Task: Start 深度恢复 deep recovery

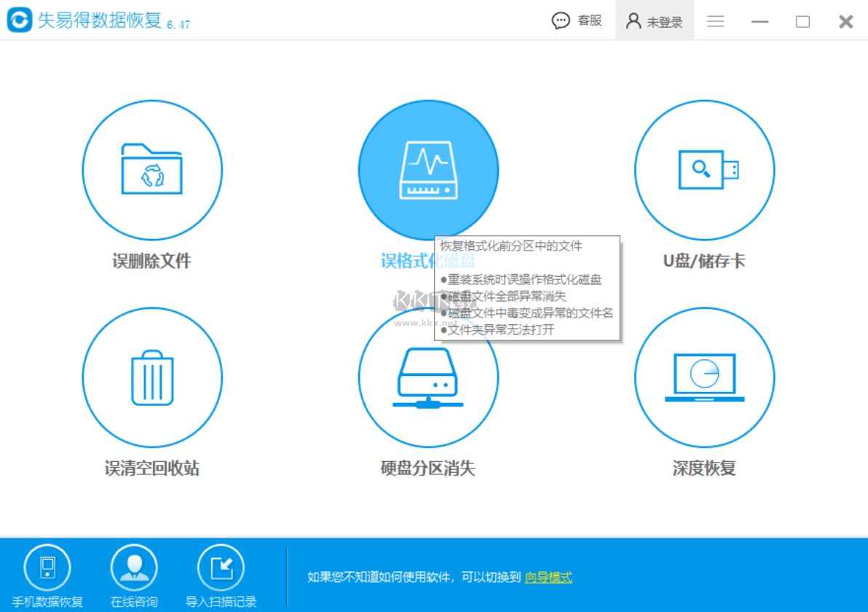Action: (703, 377)
